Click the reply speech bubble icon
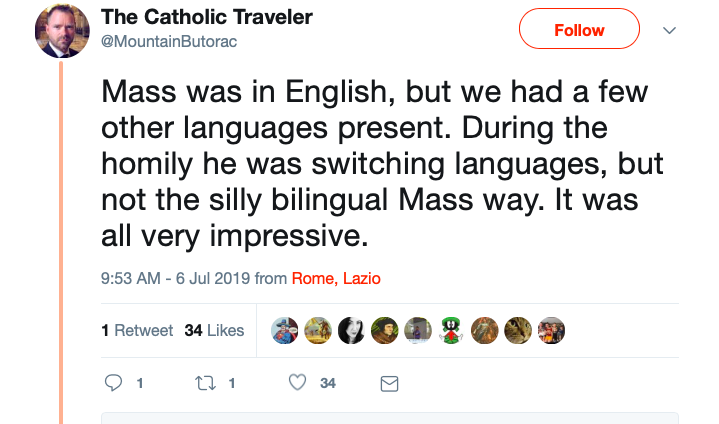The image size is (719, 424). click(114, 383)
